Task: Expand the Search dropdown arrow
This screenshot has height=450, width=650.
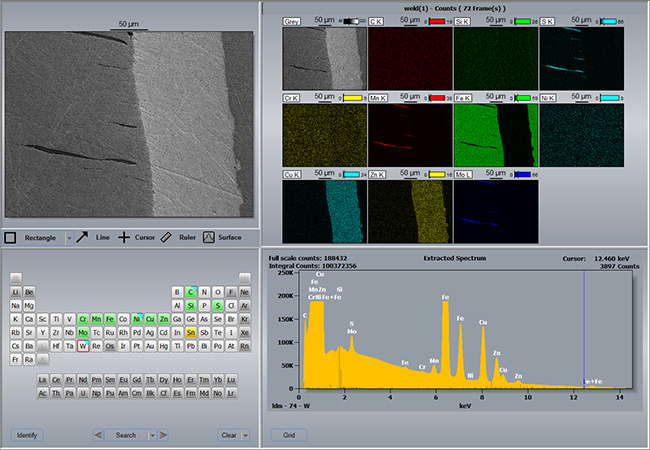Action: click(151, 435)
